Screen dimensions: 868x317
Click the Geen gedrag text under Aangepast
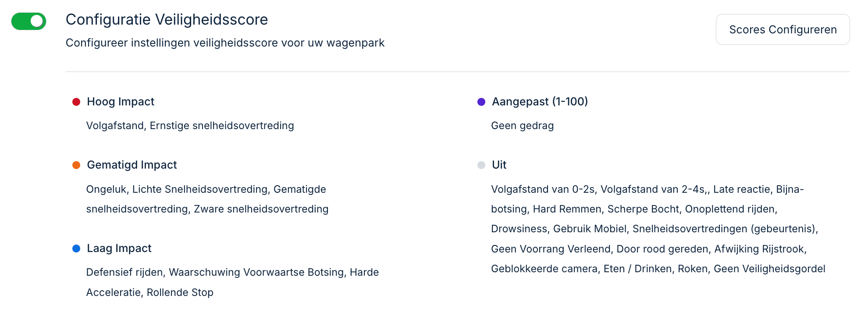(522, 126)
